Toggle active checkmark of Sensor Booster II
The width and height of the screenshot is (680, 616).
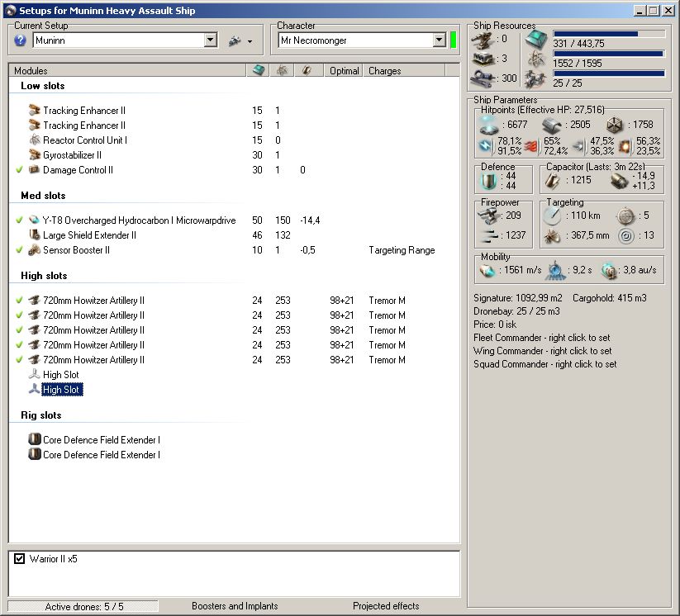tap(19, 249)
